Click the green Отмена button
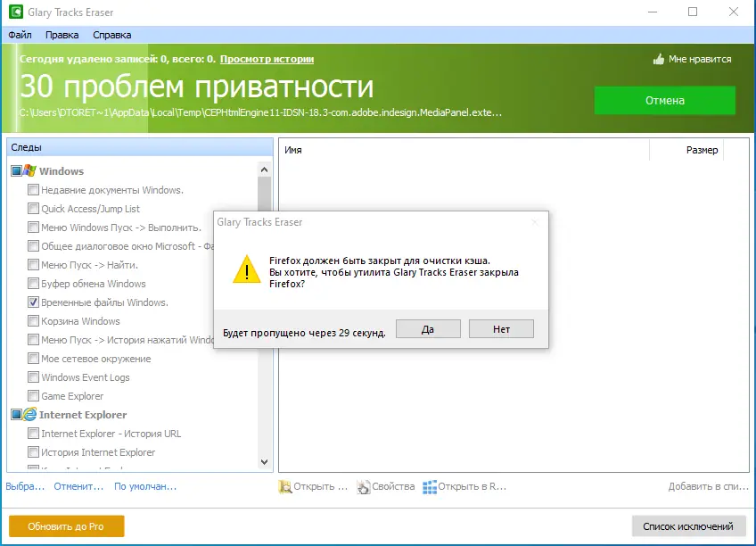Screen dimensions: 756x546 tap(665, 100)
